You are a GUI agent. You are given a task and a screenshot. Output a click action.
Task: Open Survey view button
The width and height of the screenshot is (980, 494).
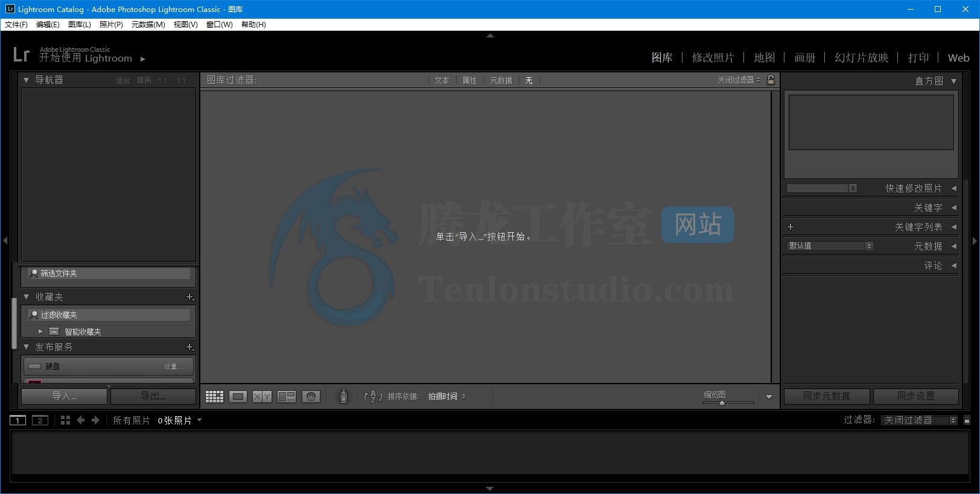[x=287, y=396]
